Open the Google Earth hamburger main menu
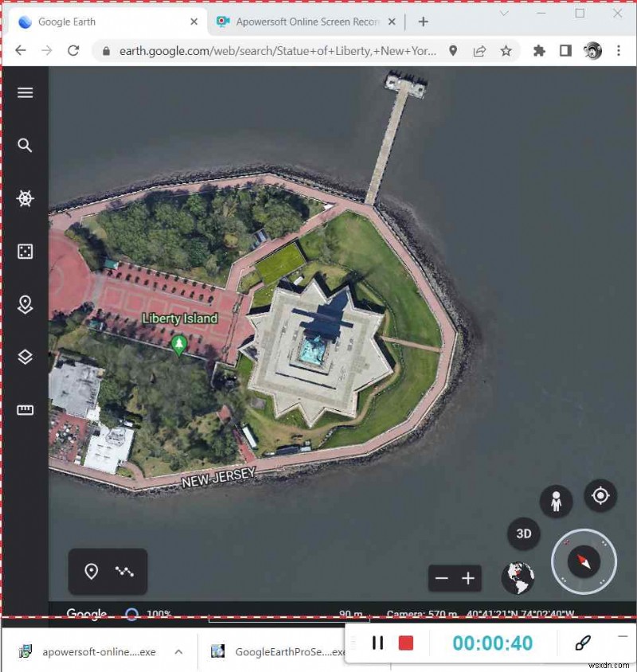637x672 pixels. point(25,92)
